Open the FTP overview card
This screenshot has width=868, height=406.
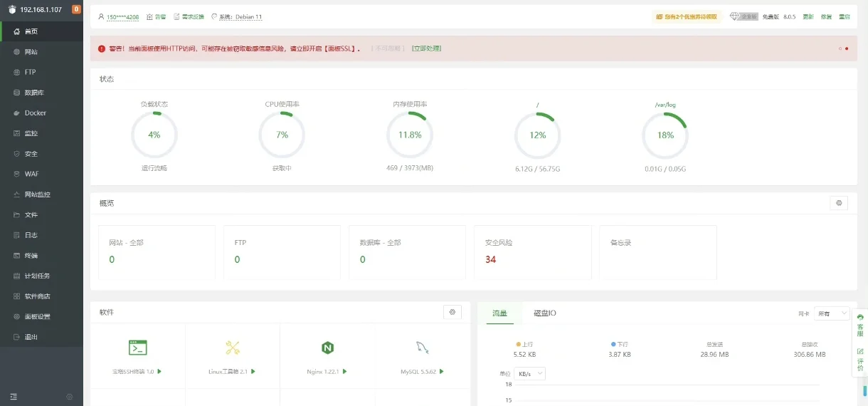[282, 252]
